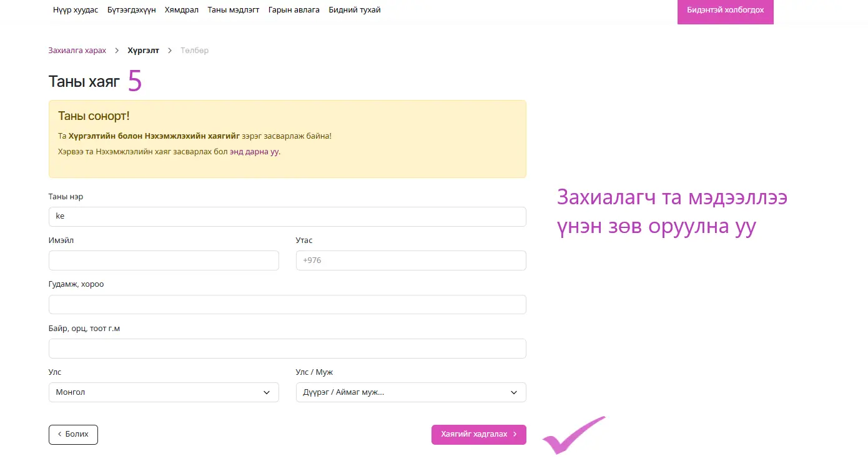This screenshot has height=461, width=868.
Task: Click into the Имэйл field
Action: (x=164, y=260)
